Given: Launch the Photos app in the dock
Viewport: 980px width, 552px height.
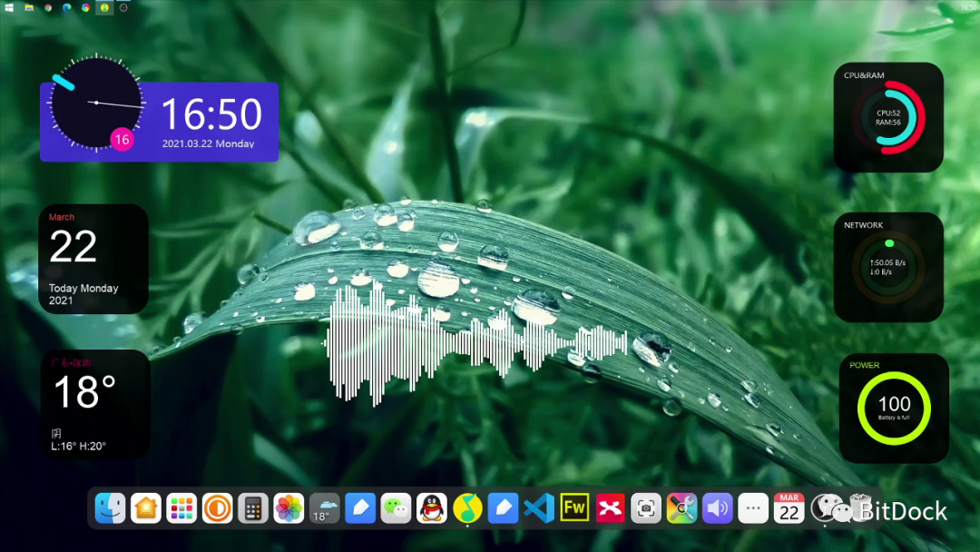Looking at the screenshot, I should [289, 508].
